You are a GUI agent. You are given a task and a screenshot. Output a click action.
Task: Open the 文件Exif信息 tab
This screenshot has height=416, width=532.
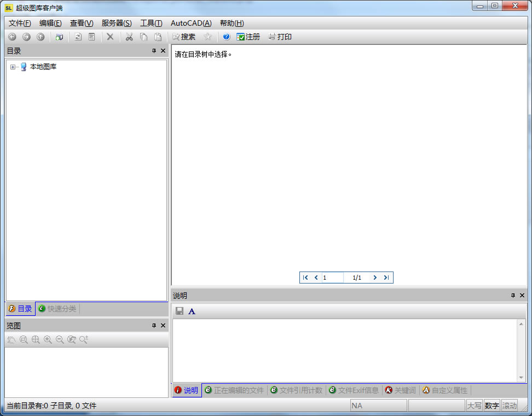click(354, 390)
